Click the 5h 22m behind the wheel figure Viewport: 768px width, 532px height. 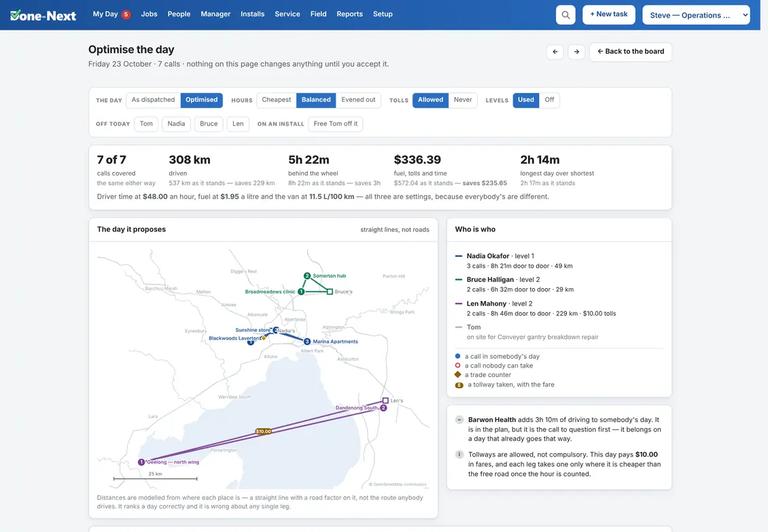309,160
